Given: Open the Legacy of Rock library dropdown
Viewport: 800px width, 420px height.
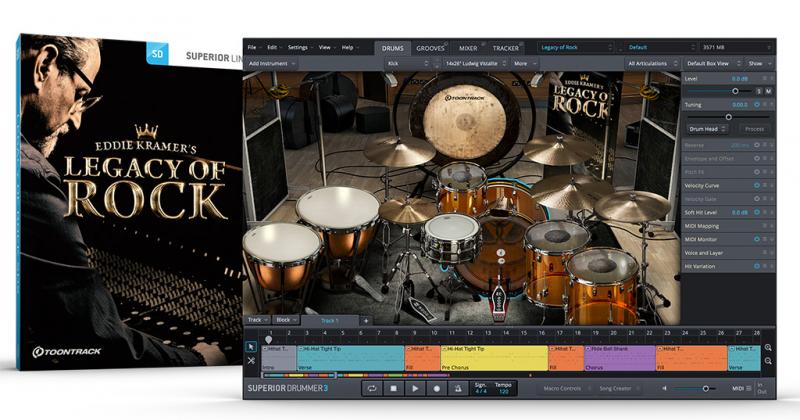Looking at the screenshot, I should coord(574,47).
